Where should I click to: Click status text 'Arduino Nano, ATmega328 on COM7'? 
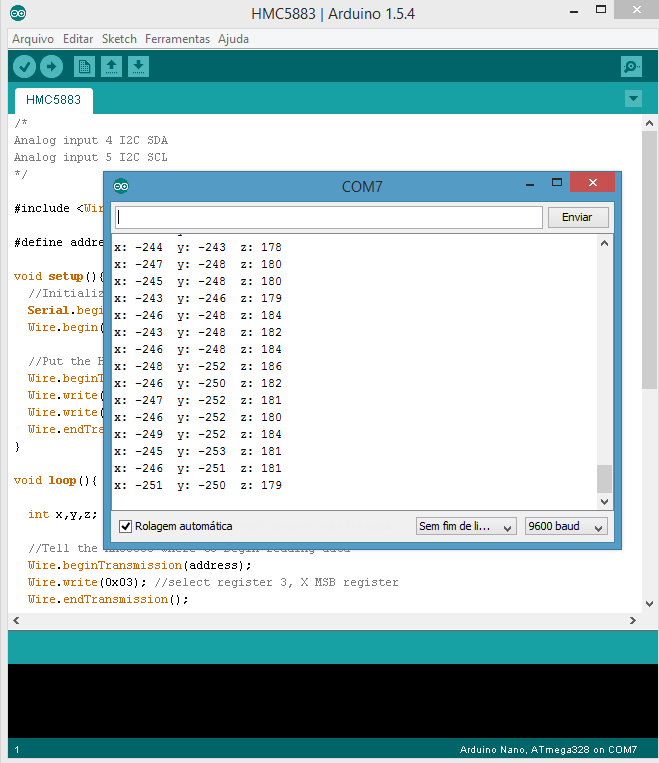click(x=549, y=749)
